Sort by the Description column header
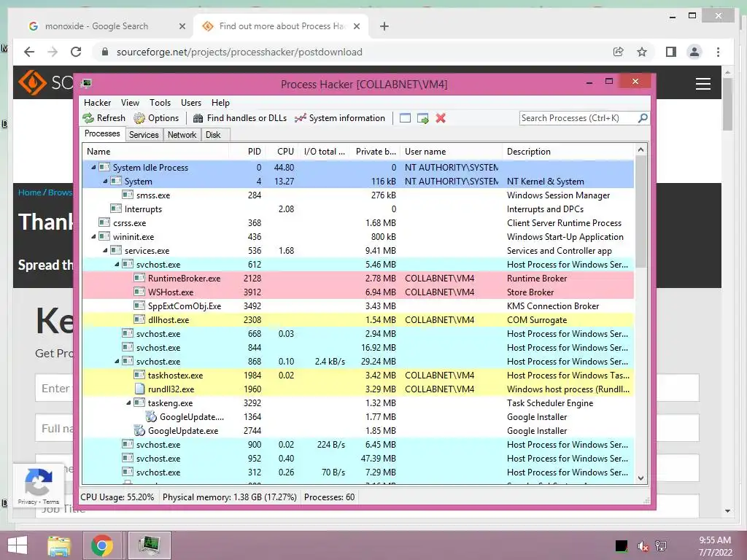 568,152
